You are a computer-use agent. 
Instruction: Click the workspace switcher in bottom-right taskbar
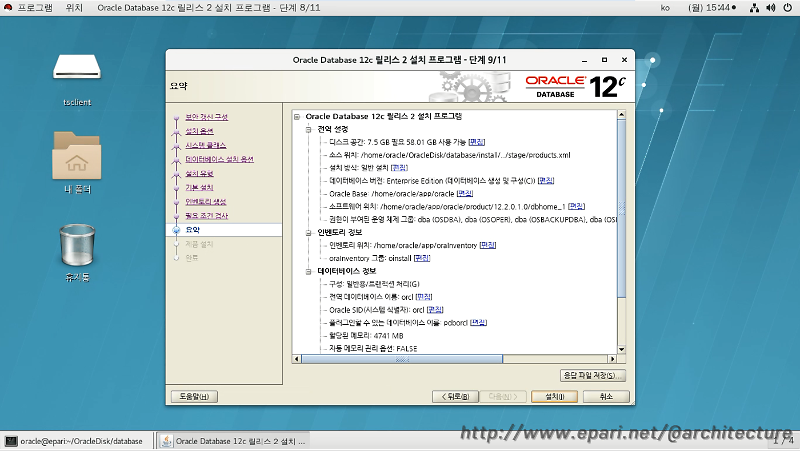pyautogui.click(x=784, y=441)
